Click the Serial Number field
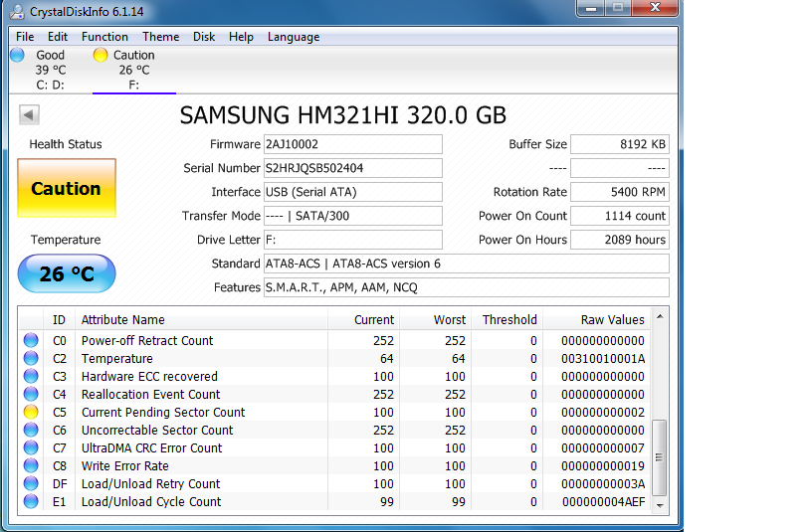This screenshot has height=532, width=812. click(352, 168)
